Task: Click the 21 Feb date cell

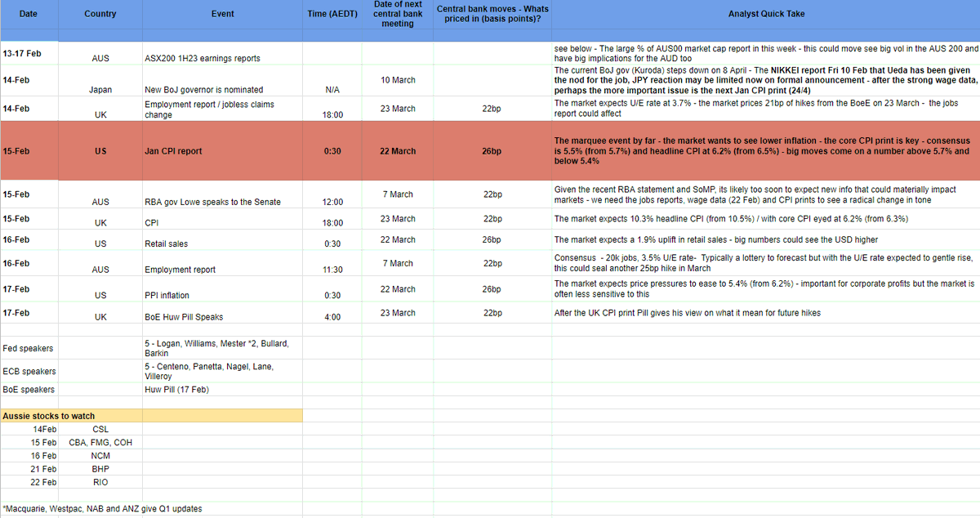Action: 29,469
